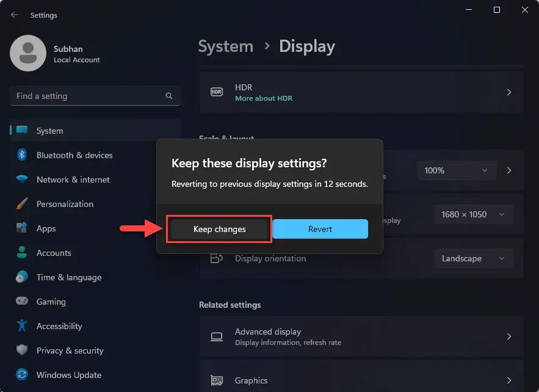Click the Time & language clock icon
The width and height of the screenshot is (539, 392).
point(22,277)
